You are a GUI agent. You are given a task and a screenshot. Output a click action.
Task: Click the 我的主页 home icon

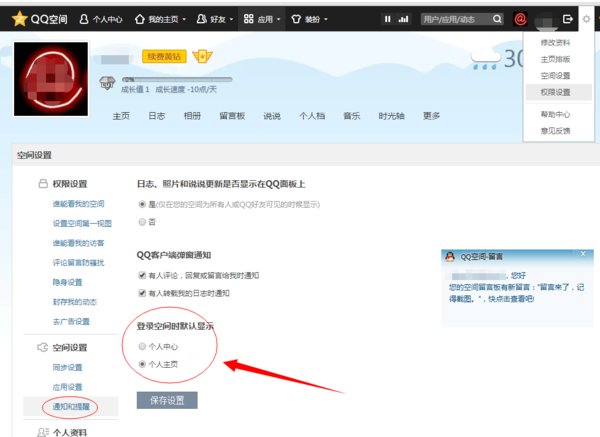tap(140, 19)
